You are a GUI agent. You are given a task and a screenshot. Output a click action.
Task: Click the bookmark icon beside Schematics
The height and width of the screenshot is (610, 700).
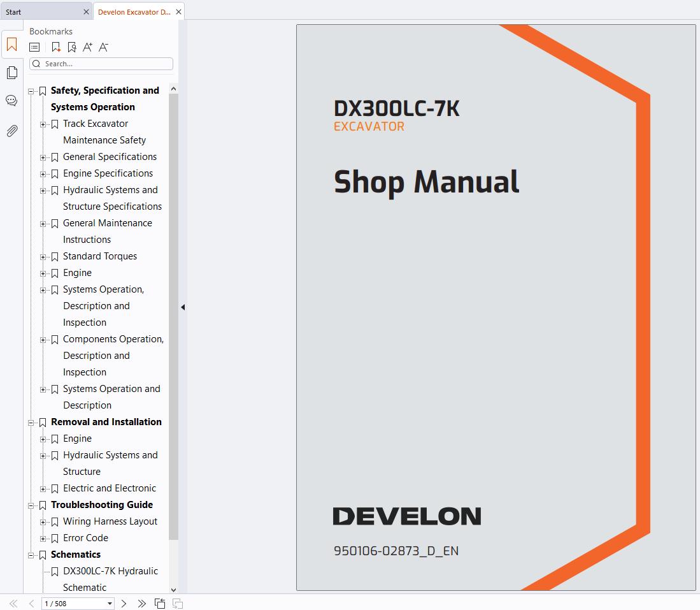43,555
